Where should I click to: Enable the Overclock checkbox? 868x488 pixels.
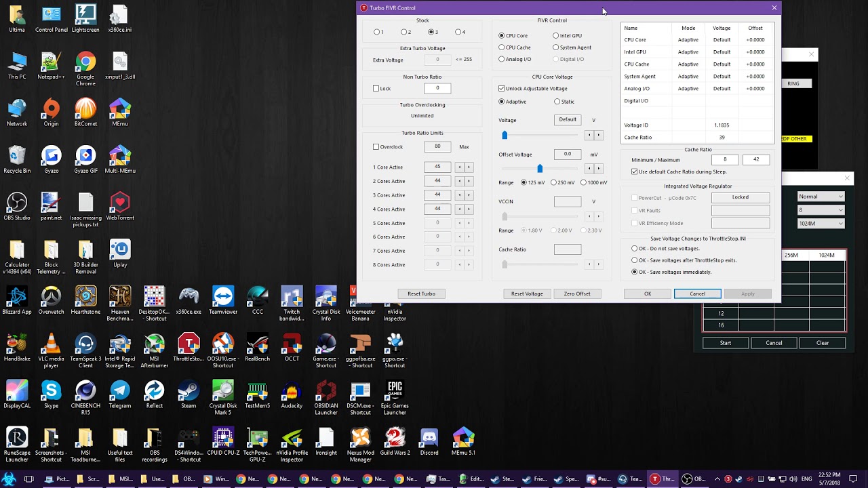pyautogui.click(x=376, y=147)
